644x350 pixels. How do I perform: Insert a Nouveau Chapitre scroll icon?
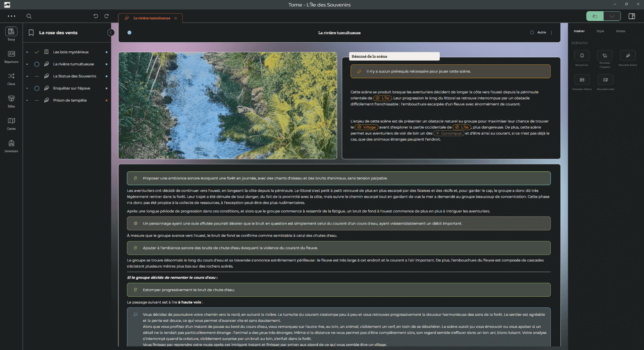(604, 56)
